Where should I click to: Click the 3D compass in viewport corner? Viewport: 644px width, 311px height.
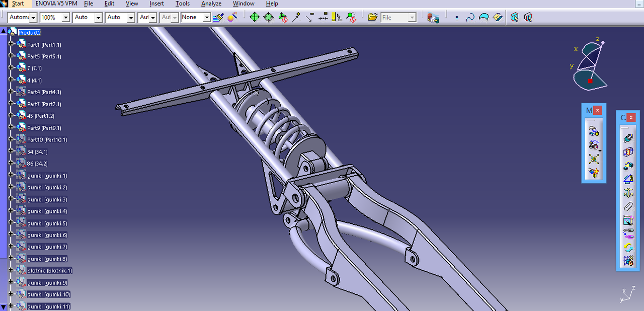click(590, 65)
